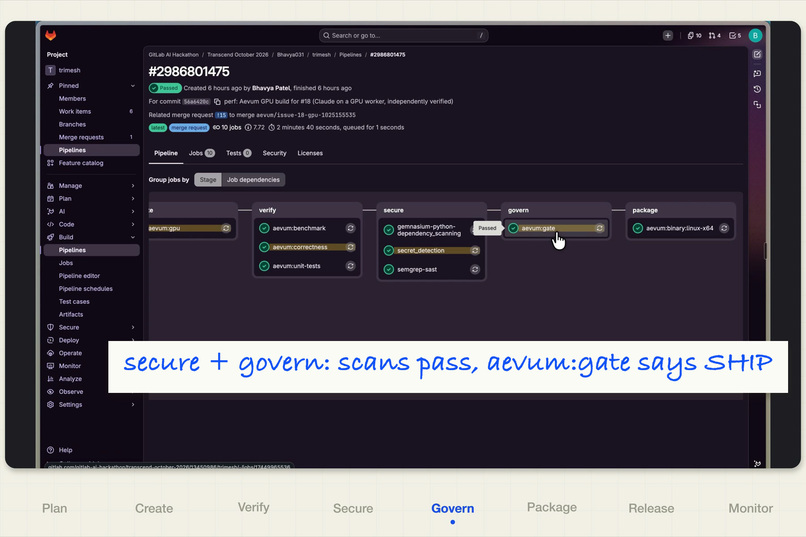Switch to the Jobs tab
Viewport: 806px width, 537px height.
tap(201, 153)
